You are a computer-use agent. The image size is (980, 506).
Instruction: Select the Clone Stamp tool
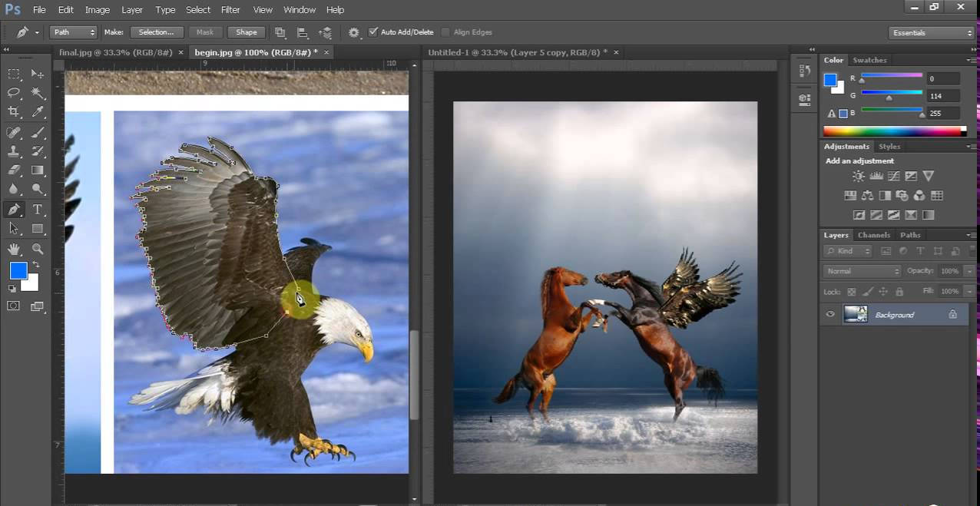(12, 150)
